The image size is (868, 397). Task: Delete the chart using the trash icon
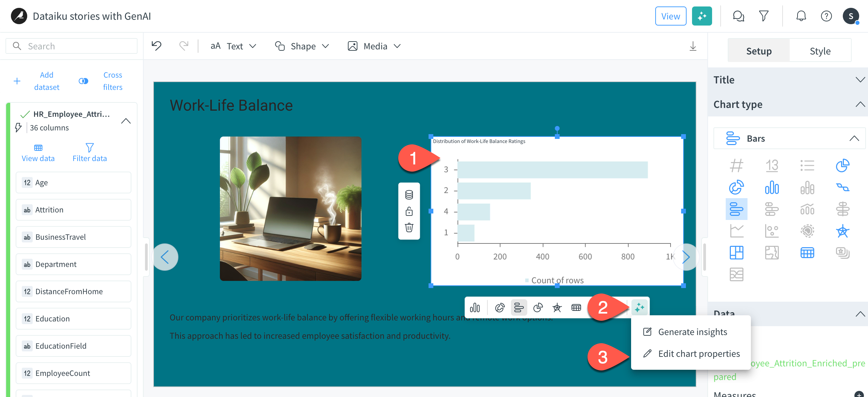pyautogui.click(x=409, y=227)
